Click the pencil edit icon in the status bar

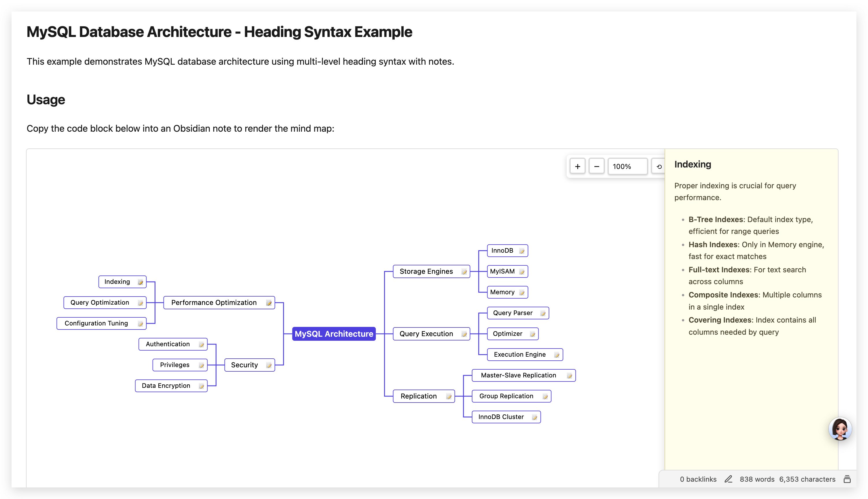(729, 479)
